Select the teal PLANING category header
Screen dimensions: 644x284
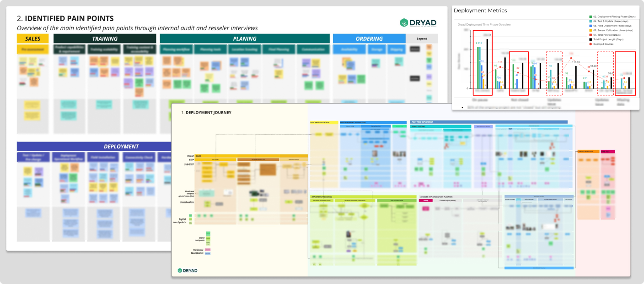point(245,39)
